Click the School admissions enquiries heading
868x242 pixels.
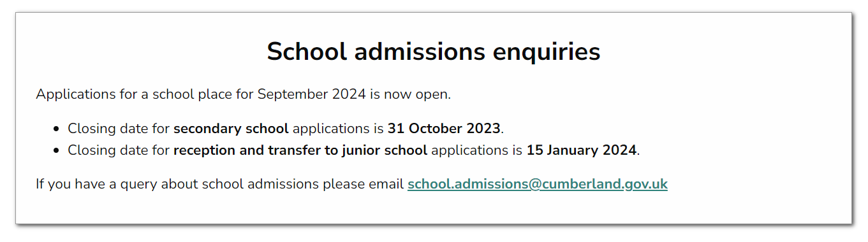pyautogui.click(x=434, y=52)
